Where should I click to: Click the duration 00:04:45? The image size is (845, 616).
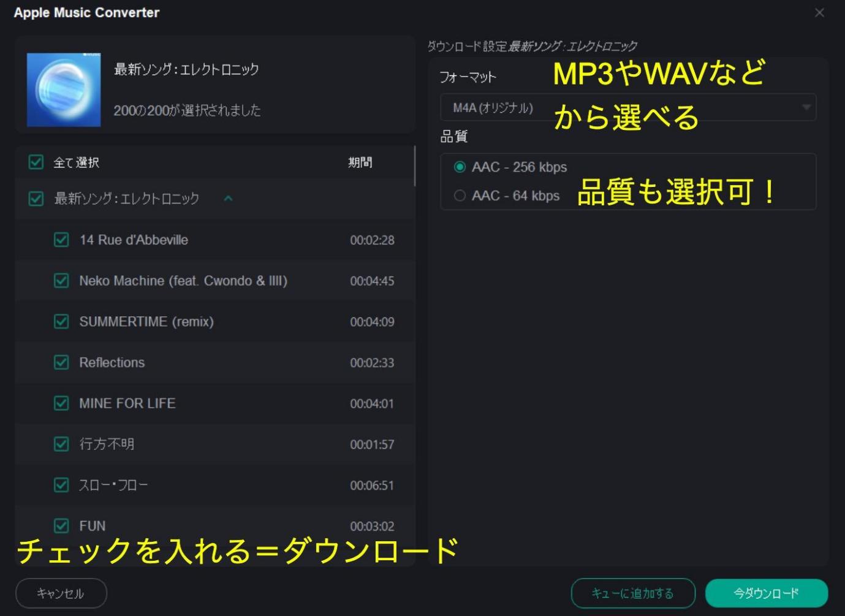pyautogui.click(x=372, y=281)
